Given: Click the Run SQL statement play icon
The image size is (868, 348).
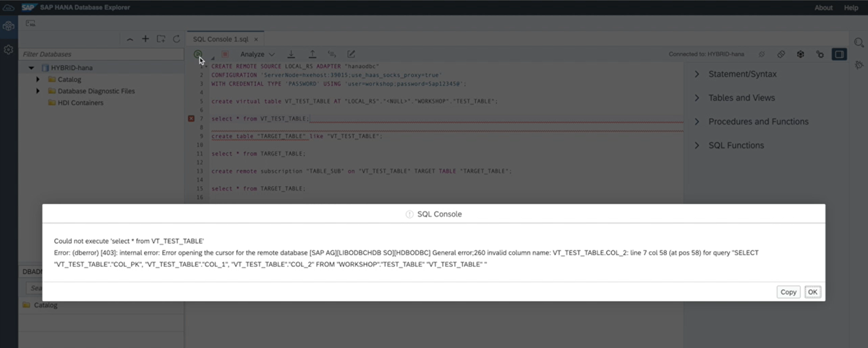Looking at the screenshot, I should point(198,54).
